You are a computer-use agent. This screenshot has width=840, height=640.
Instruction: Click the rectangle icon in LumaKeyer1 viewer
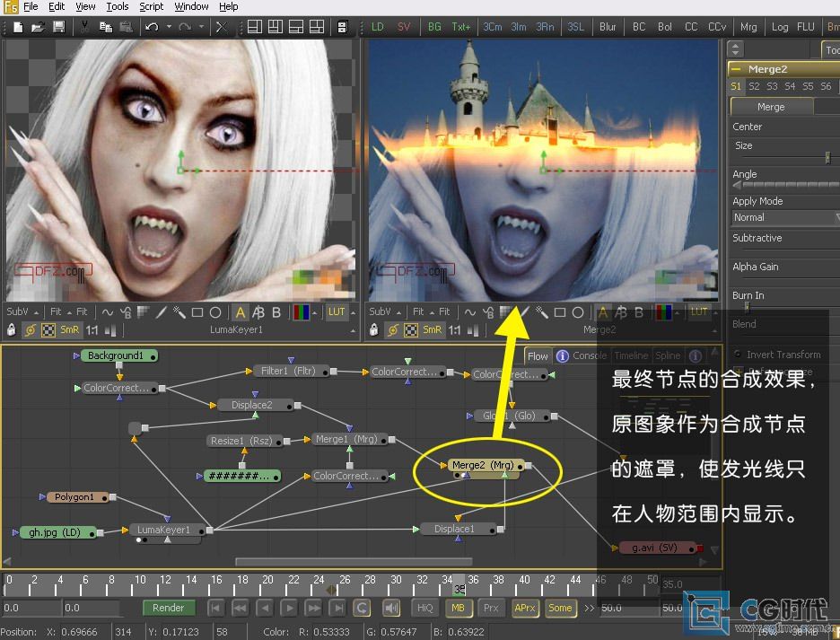pyautogui.click(x=197, y=312)
